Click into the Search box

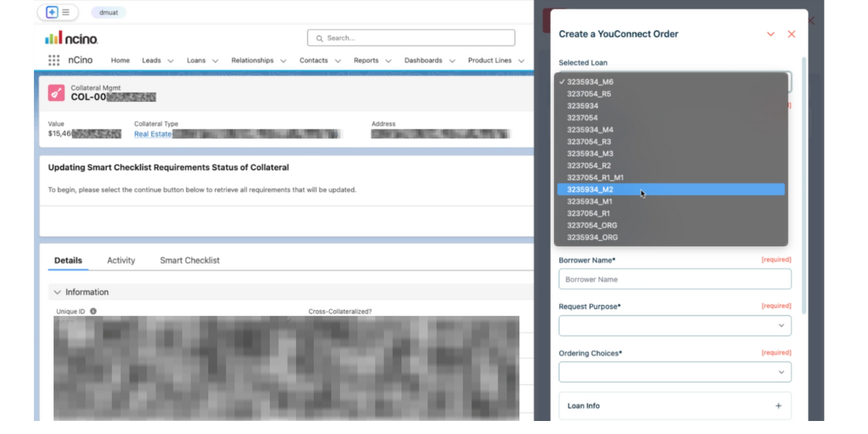411,38
